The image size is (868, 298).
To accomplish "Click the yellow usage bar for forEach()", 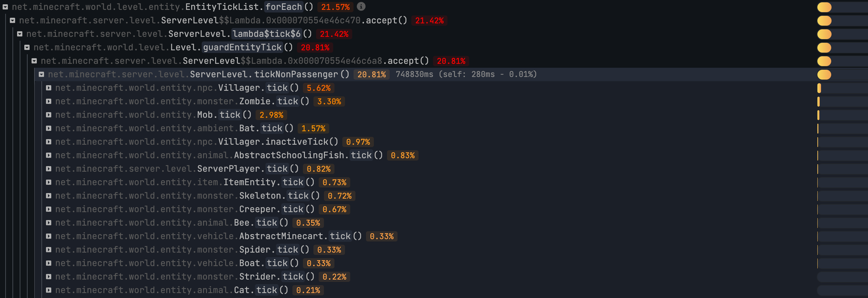I will tap(824, 7).
